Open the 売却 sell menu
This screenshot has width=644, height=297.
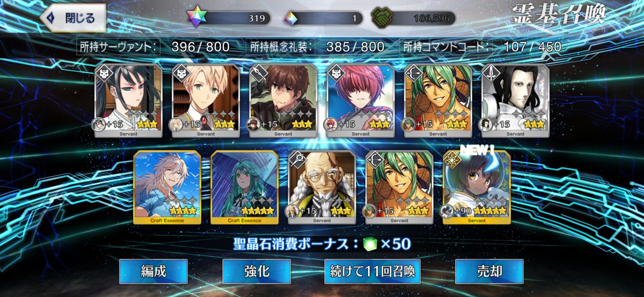pos(489,271)
